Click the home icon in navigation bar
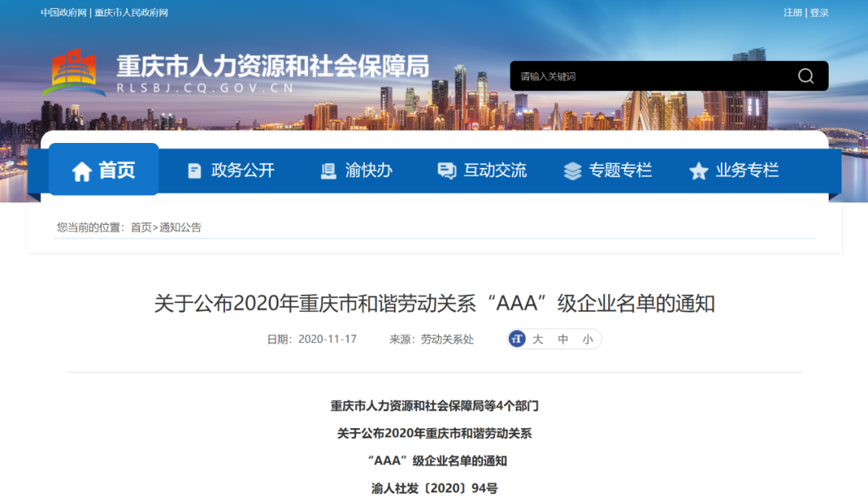This screenshot has height=502, width=868. pos(81,171)
